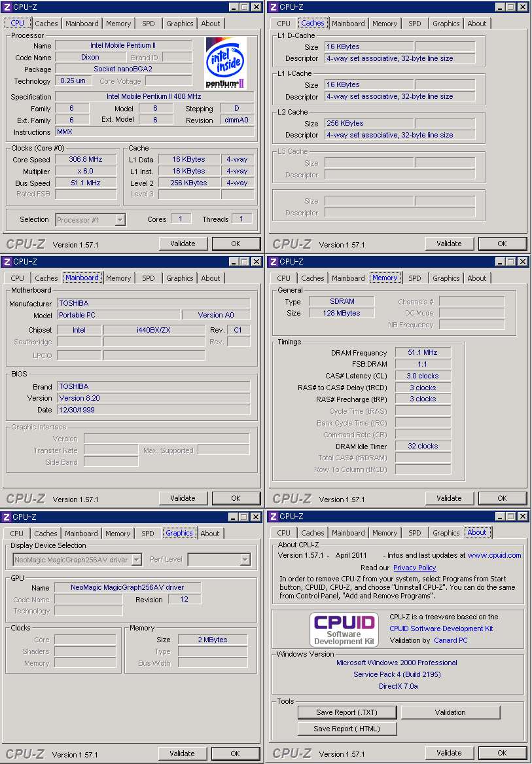Image resolution: width=532 pixels, height=764 pixels.
Task: Click the GPU Revision 12 field
Action: click(x=184, y=599)
